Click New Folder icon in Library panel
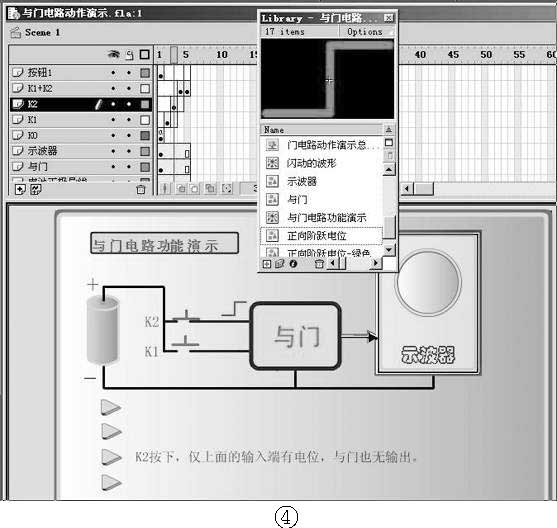 pyautogui.click(x=280, y=264)
